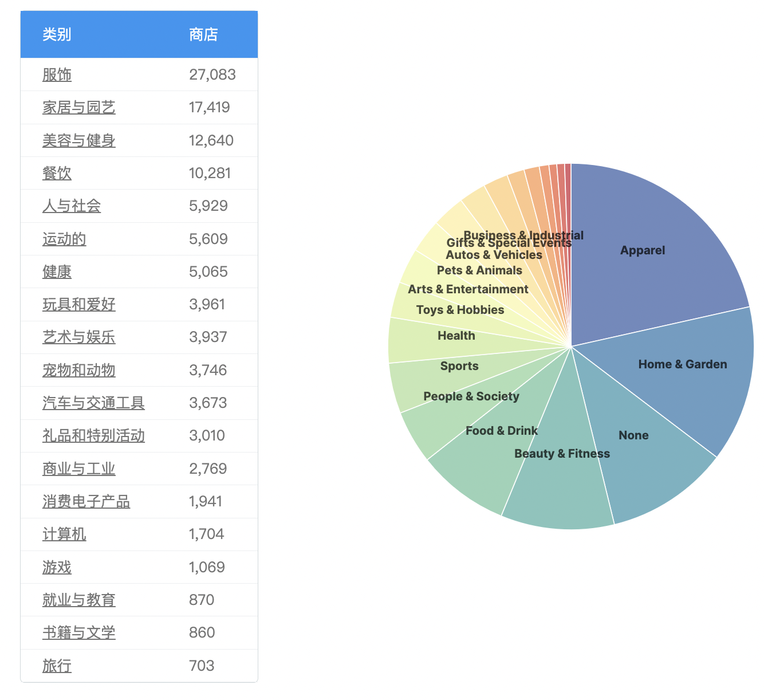Select the store count 870
The height and width of the screenshot is (700, 764).
[x=202, y=600]
